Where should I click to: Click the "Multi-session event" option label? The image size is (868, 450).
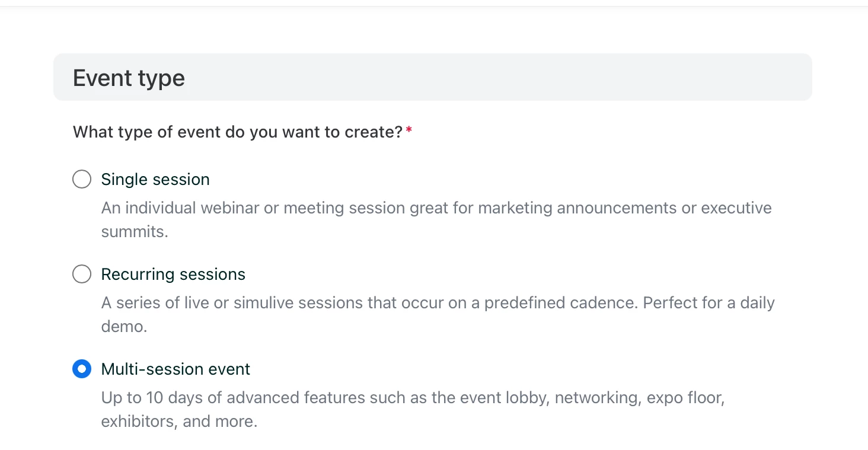coord(175,369)
